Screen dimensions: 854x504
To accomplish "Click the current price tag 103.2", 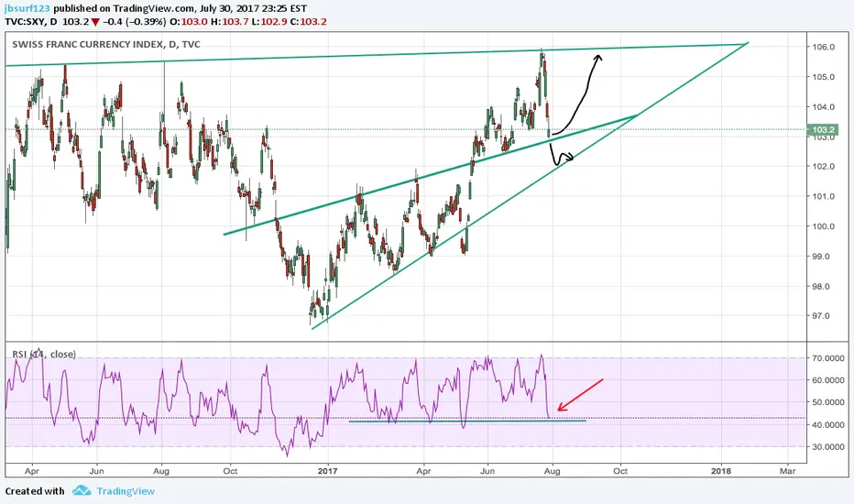I will pyautogui.click(x=823, y=130).
